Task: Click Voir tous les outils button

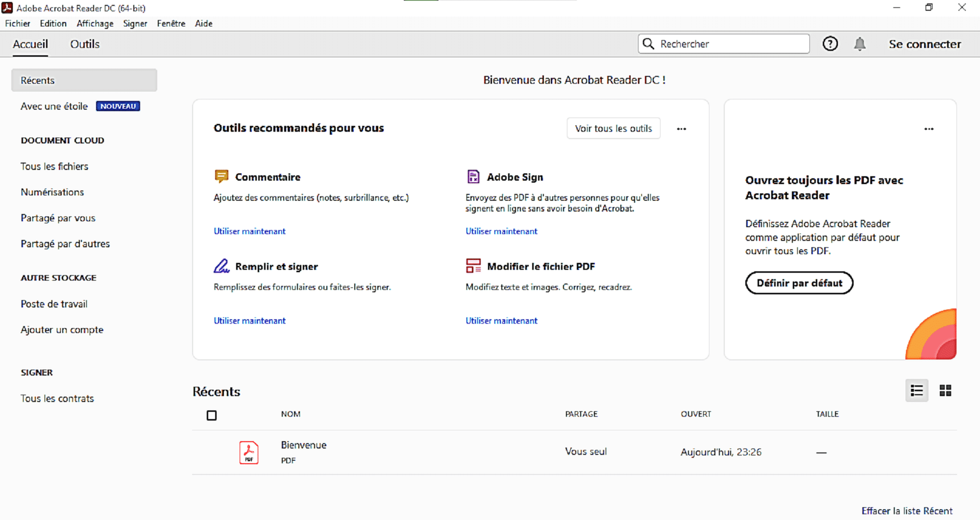Action: point(613,128)
